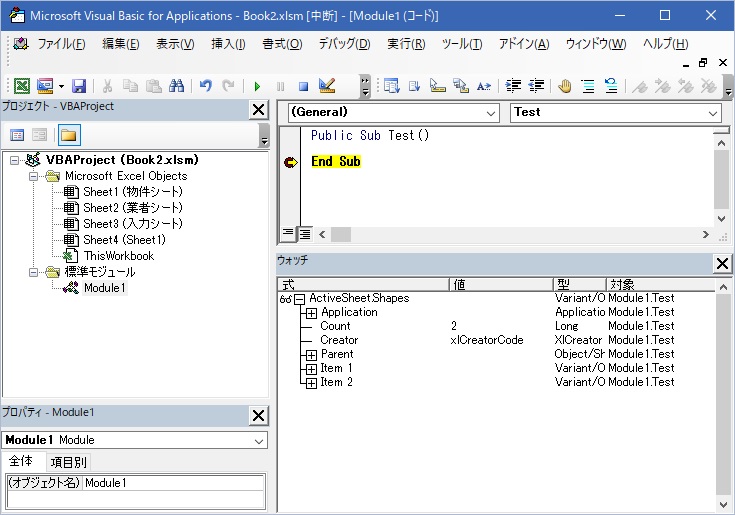
Task: Collapse the Microsoft Excel Objects folder
Action: coord(33,177)
